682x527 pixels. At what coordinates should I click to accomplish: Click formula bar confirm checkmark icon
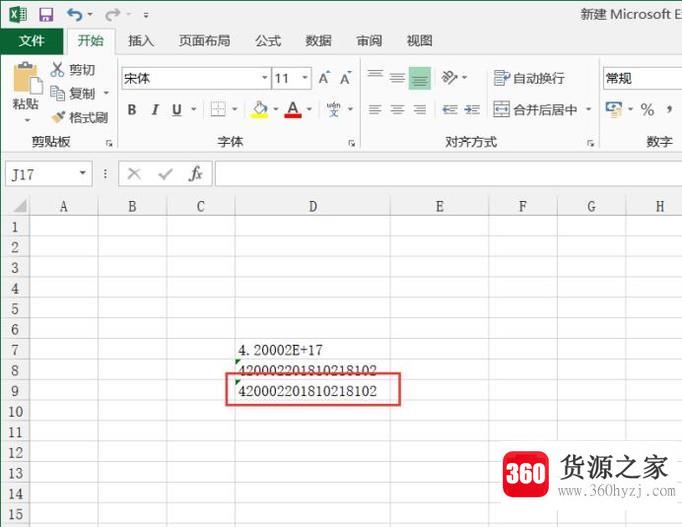point(165,174)
